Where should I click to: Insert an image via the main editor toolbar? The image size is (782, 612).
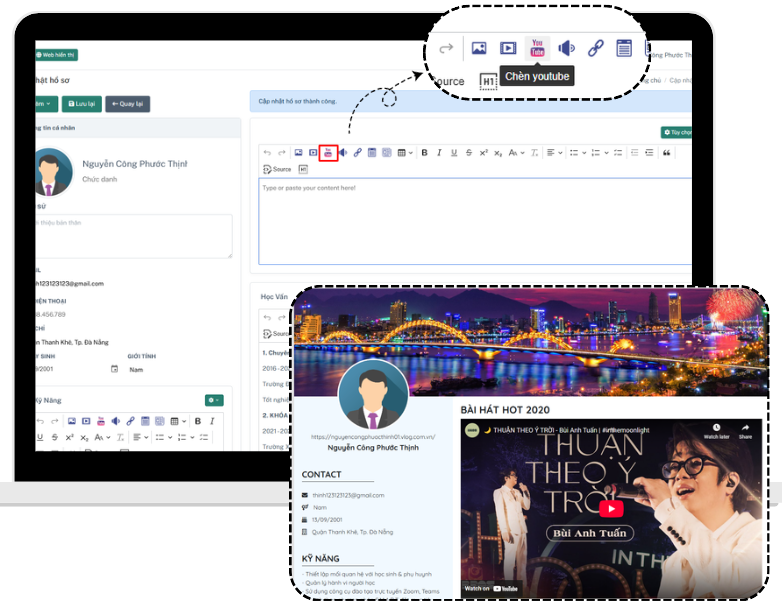point(298,153)
